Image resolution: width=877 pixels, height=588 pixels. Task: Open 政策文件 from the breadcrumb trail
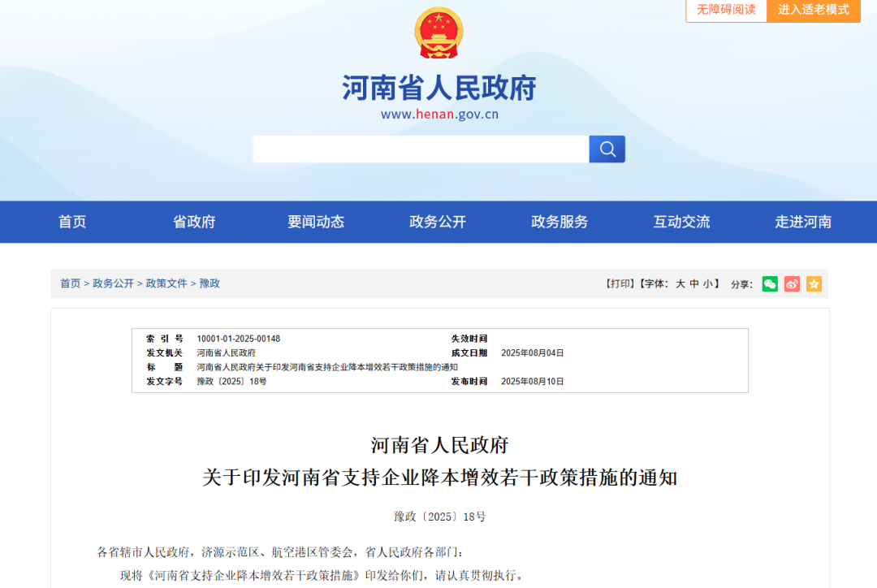[x=166, y=283]
